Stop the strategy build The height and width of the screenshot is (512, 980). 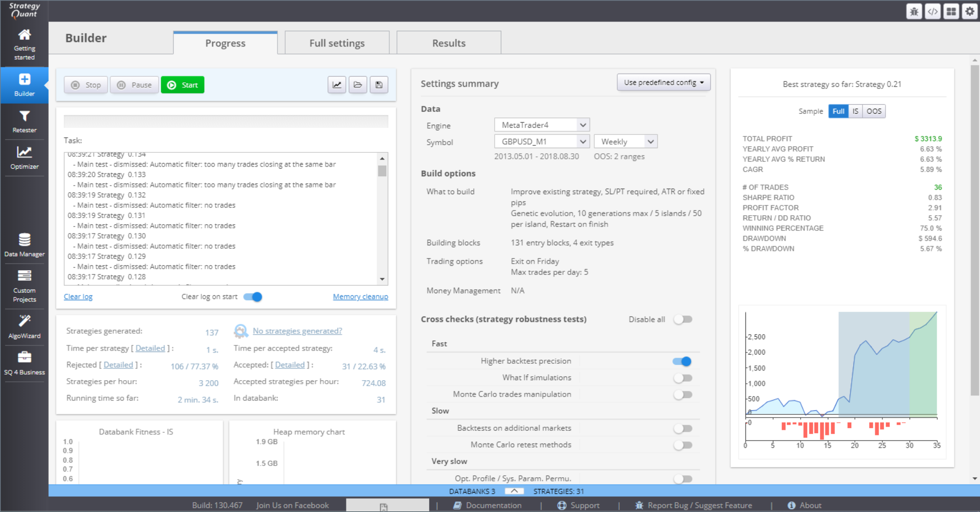click(x=86, y=85)
